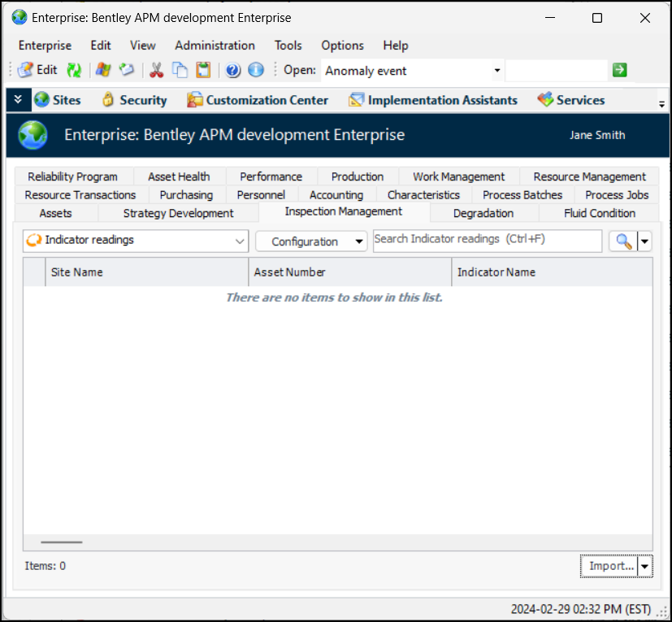
Task: Switch to the Fluid Condition tab
Action: [x=600, y=213]
